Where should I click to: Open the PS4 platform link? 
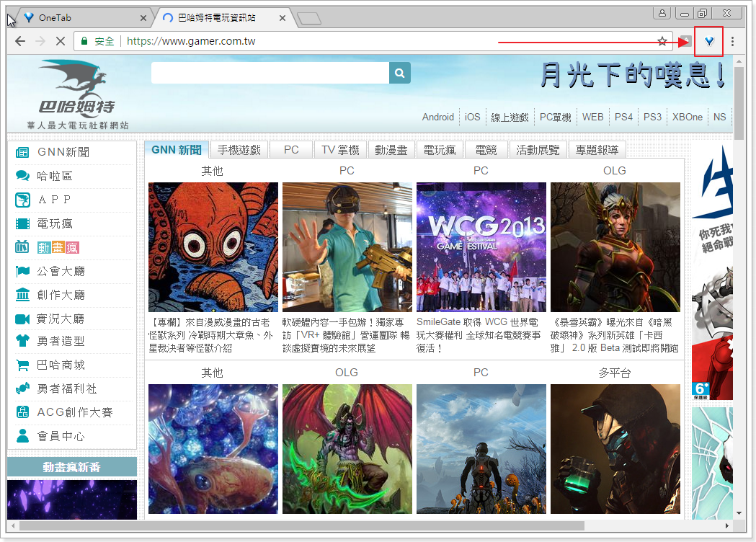tap(623, 117)
